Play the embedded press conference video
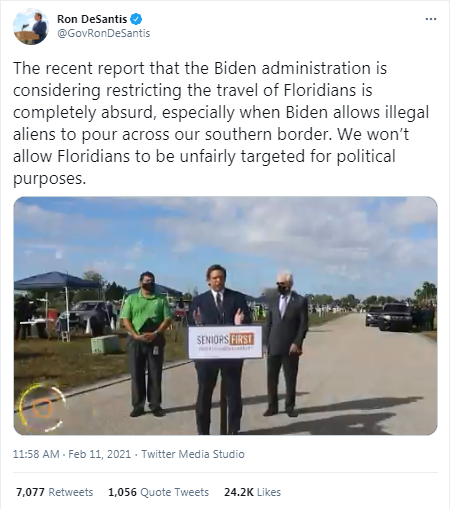This screenshot has width=450, height=509. (x=225, y=316)
